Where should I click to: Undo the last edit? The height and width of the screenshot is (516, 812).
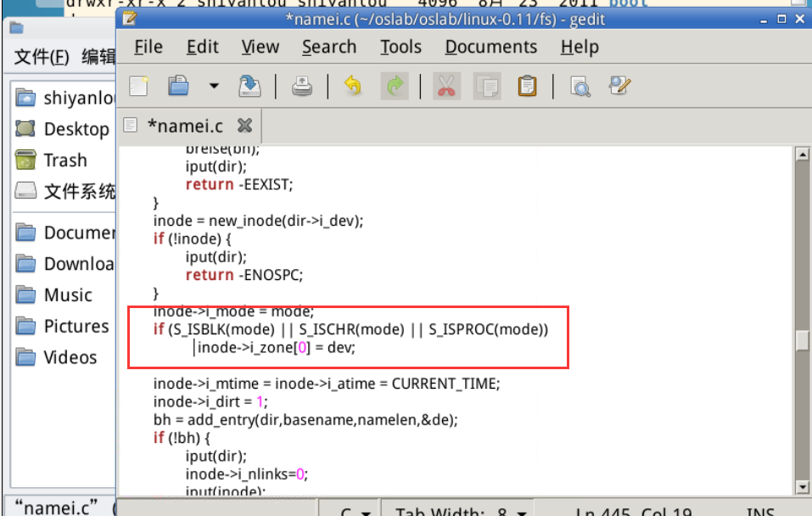[352, 86]
